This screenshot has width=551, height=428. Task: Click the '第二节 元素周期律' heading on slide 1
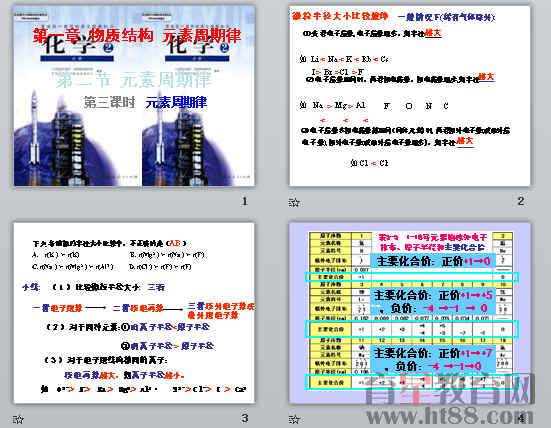coord(134,80)
